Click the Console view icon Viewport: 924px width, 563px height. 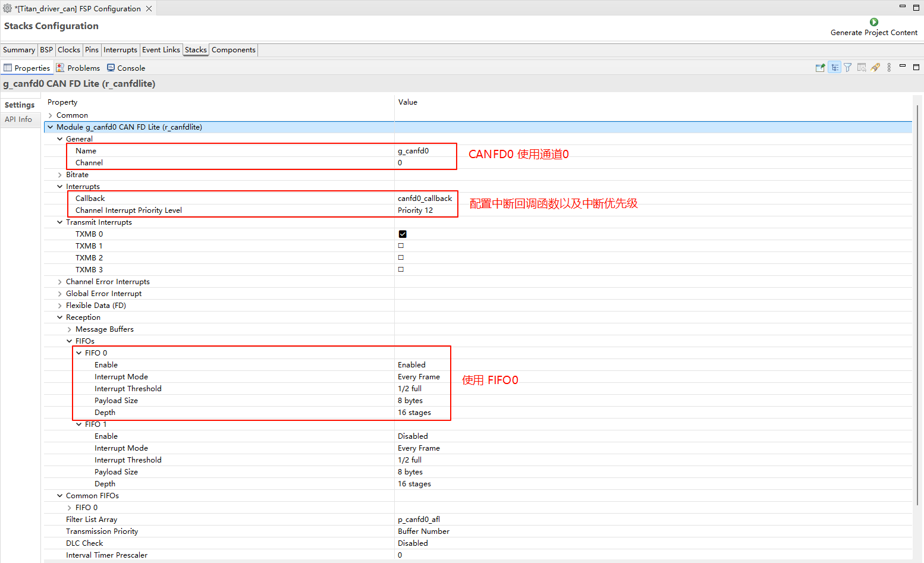point(111,68)
